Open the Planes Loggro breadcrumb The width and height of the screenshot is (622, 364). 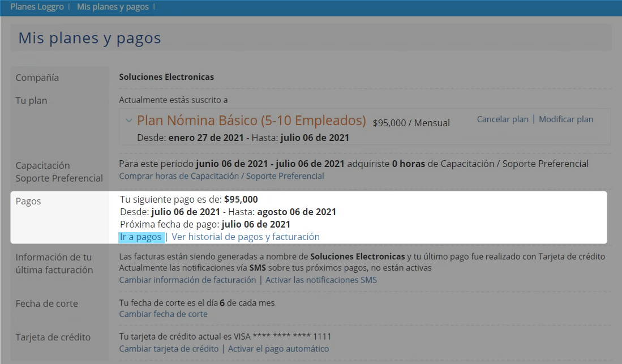[x=37, y=7]
